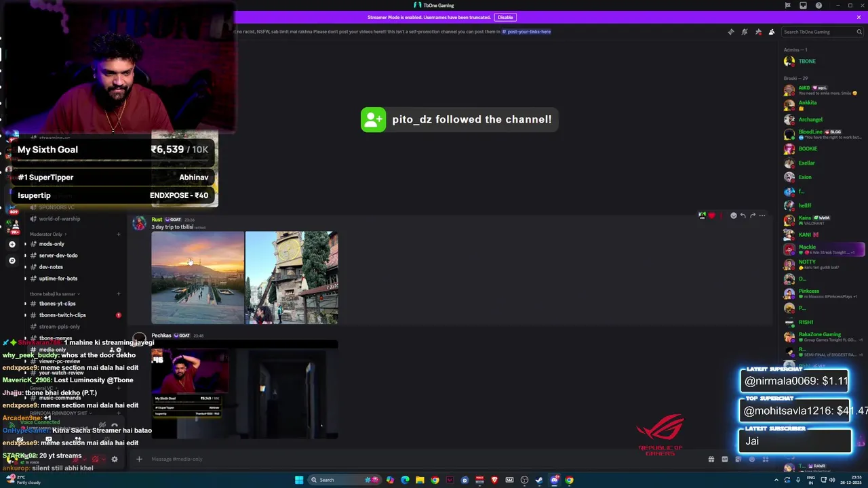Click Forward arrow on Rust's message toolbar
Image resolution: width=868 pixels, height=488 pixels.
point(752,216)
